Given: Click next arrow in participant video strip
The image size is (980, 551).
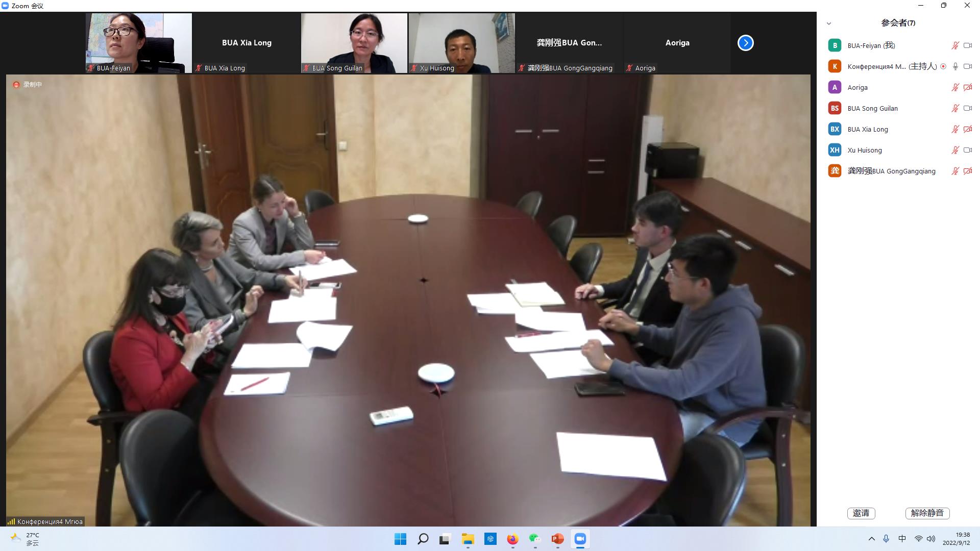Looking at the screenshot, I should 745,43.
